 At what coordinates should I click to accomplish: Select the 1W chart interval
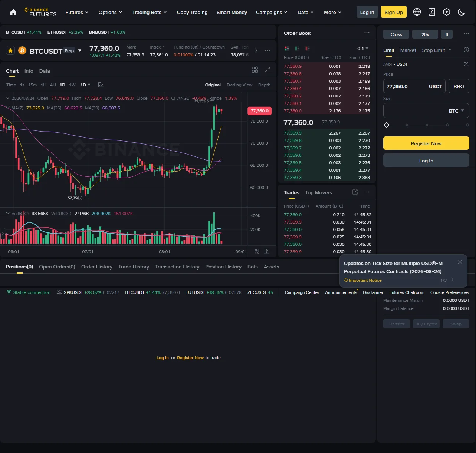(72, 85)
